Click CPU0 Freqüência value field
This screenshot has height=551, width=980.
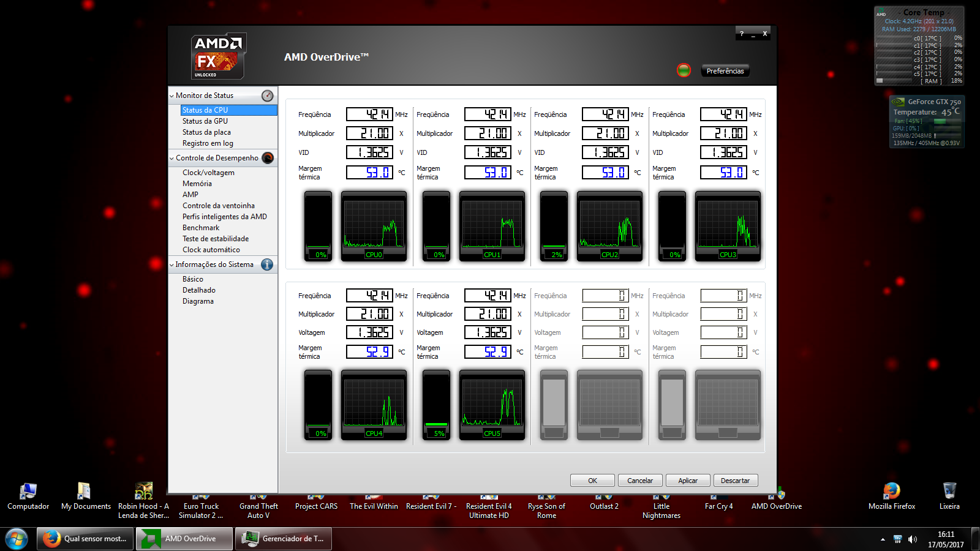pos(369,114)
